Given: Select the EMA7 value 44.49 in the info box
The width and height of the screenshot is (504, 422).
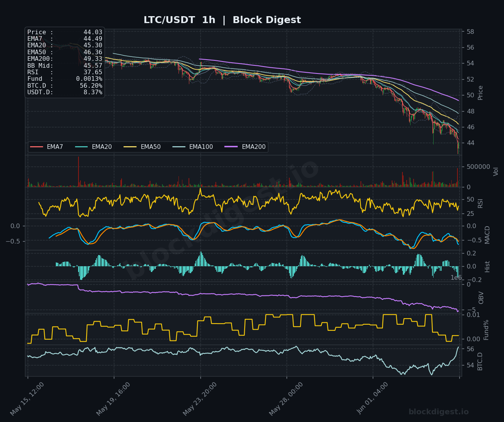Looking at the screenshot, I should pyautogui.click(x=93, y=39).
